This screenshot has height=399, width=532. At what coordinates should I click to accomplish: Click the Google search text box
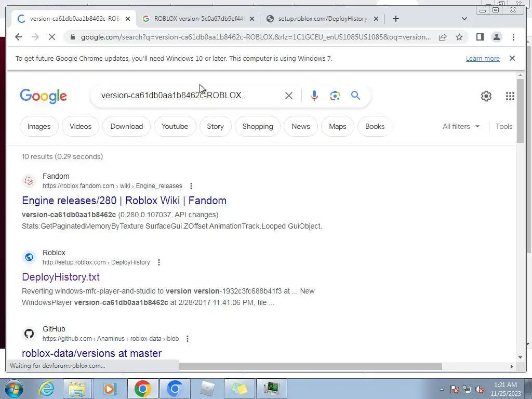190,96
